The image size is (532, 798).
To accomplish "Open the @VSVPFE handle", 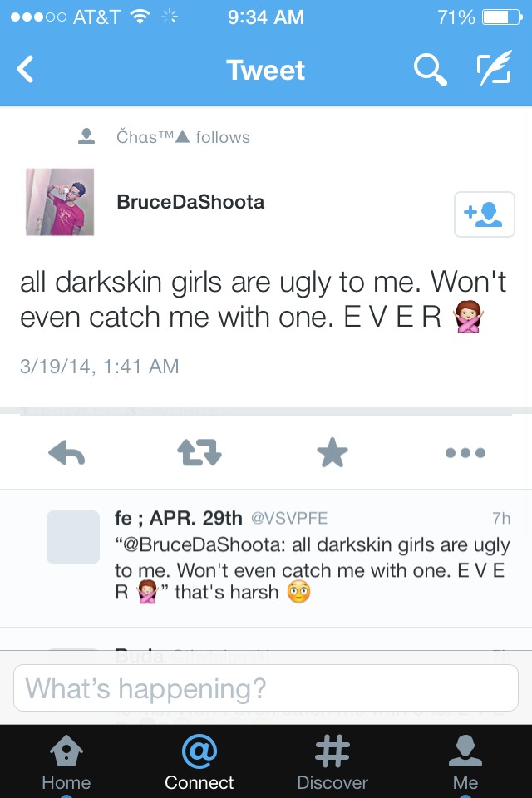I will (x=289, y=518).
